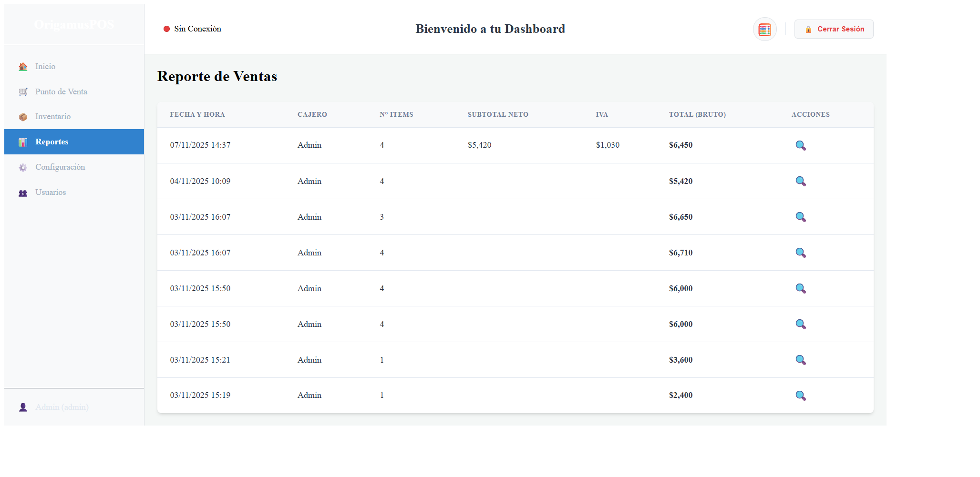
Task: Select Reportes in the sidebar
Action: click(x=52, y=142)
